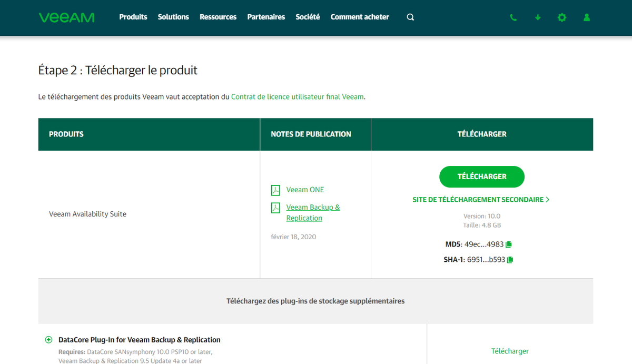This screenshot has height=364, width=632.
Task: Expand DataCore Plug-In plus icon
Action: (49, 340)
